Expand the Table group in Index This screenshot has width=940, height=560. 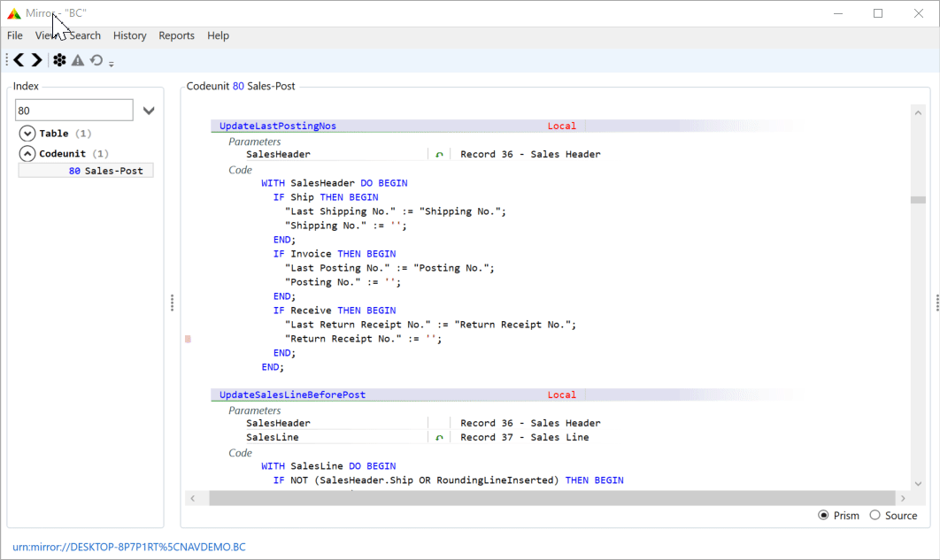(27, 133)
